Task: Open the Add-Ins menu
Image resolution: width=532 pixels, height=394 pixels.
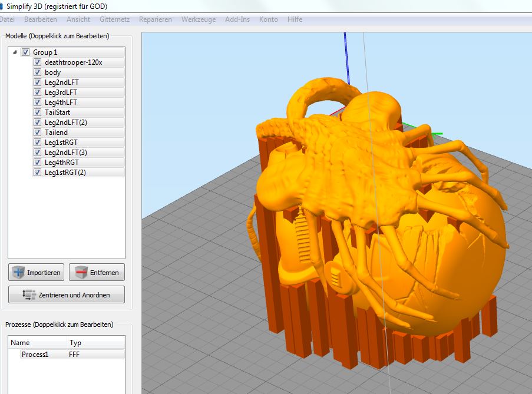Action: [x=237, y=19]
